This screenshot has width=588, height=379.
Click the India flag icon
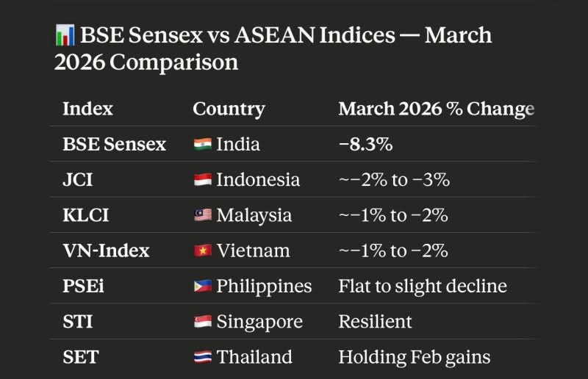(202, 144)
